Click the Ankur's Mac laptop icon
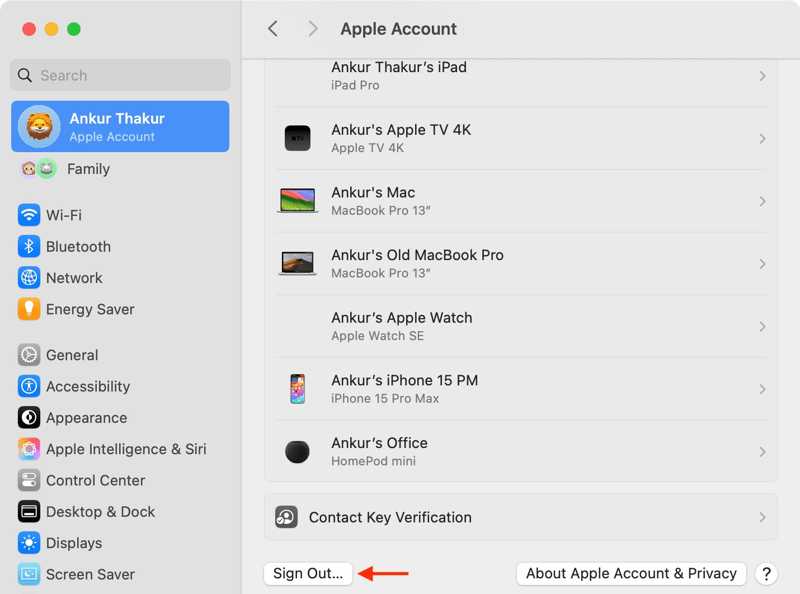The image size is (800, 594). pos(297,200)
